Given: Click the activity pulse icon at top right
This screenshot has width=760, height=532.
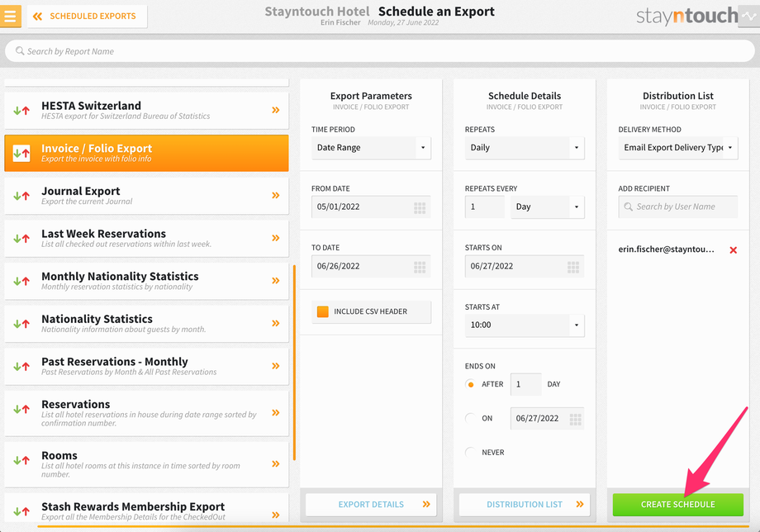Looking at the screenshot, I should tap(749, 16).
